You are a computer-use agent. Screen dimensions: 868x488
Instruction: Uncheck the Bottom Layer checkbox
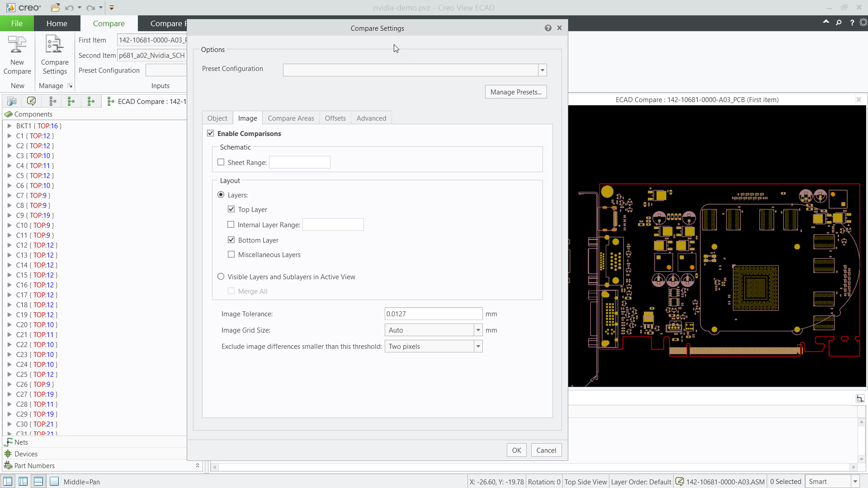tap(231, 240)
